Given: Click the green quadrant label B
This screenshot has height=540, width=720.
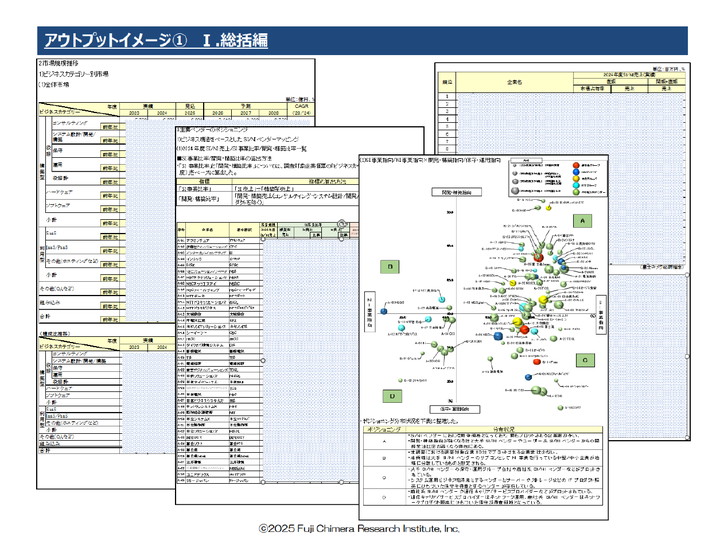Looking at the screenshot, I should point(390,267).
